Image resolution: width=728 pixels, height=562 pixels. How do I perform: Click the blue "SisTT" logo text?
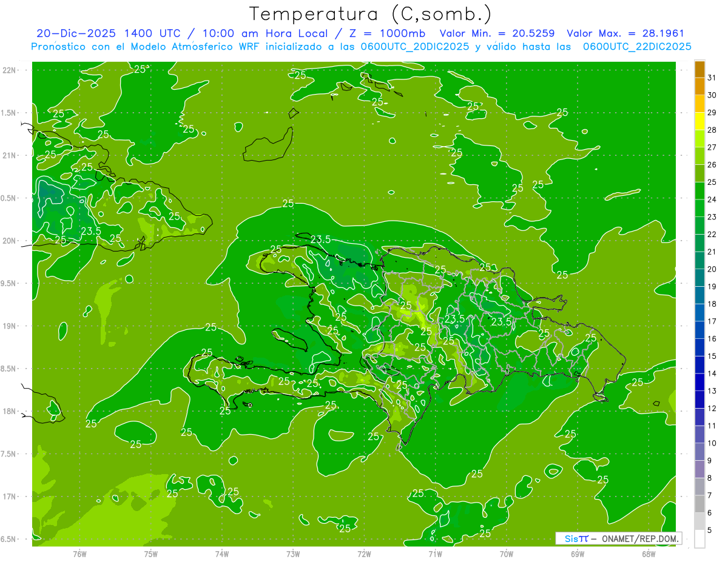pyautogui.click(x=576, y=538)
